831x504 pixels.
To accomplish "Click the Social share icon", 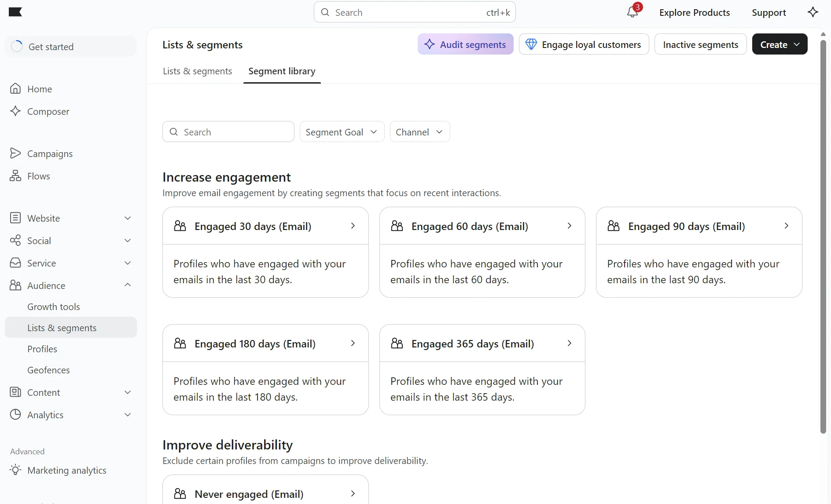I will click(15, 241).
